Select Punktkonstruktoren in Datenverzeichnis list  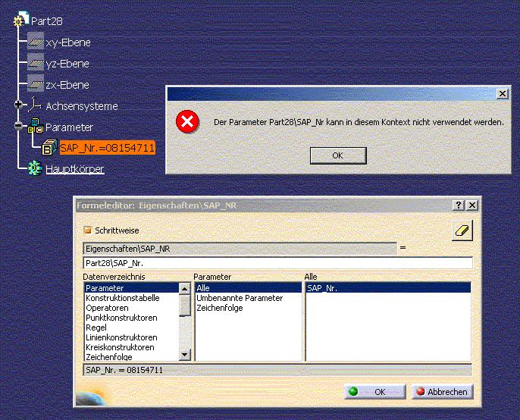[132, 318]
